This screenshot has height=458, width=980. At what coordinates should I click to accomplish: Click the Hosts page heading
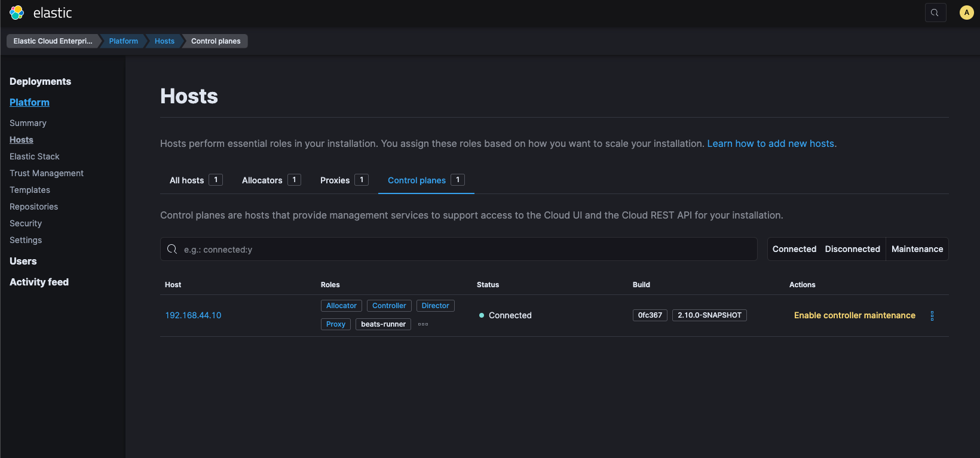tap(189, 96)
